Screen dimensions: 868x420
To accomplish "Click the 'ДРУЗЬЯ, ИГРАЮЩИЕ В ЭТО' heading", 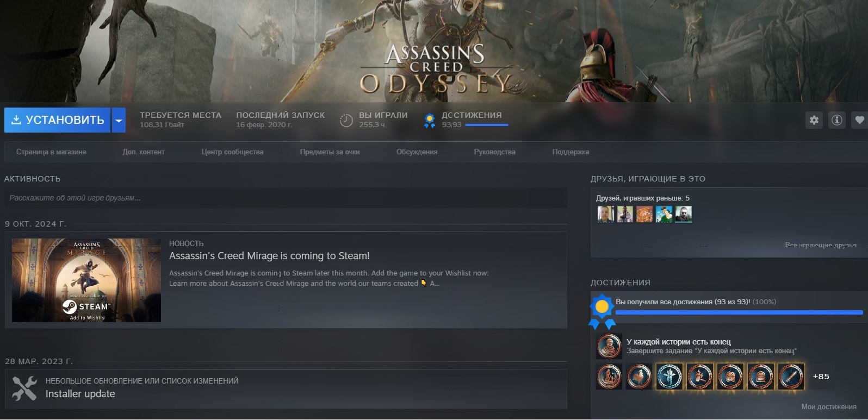I will point(648,179).
